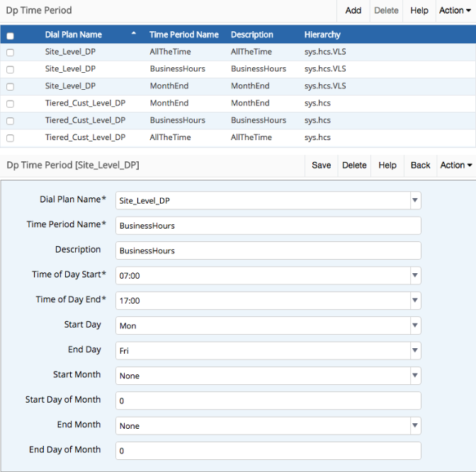Click the Add button
The height and width of the screenshot is (472, 476).
coord(353,11)
